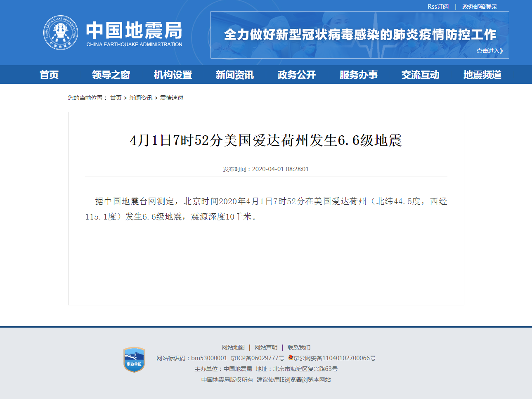Screen dimensions: 532x399
Task: Open the 政务邮箱登录 link
Action: coord(480,7)
